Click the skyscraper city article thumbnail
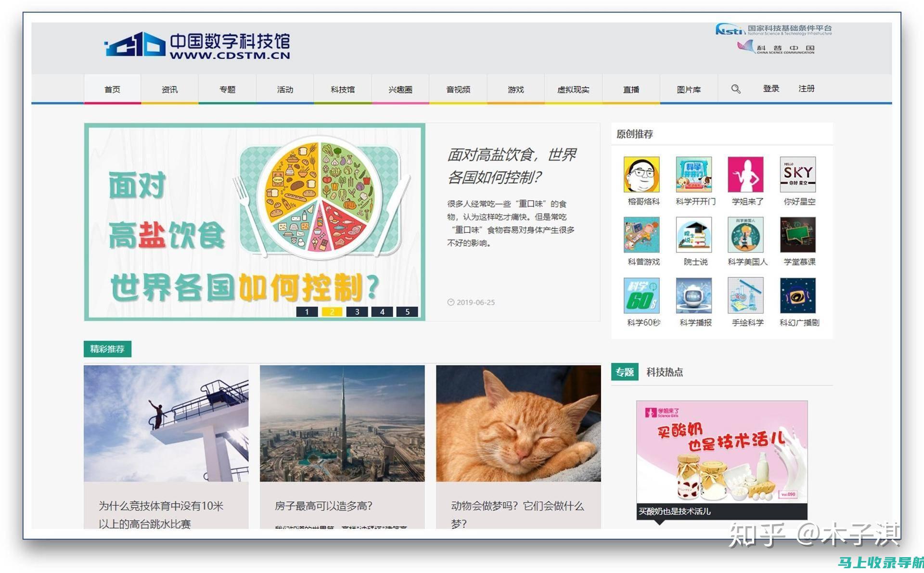The width and height of the screenshot is (924, 573). pos(342,423)
